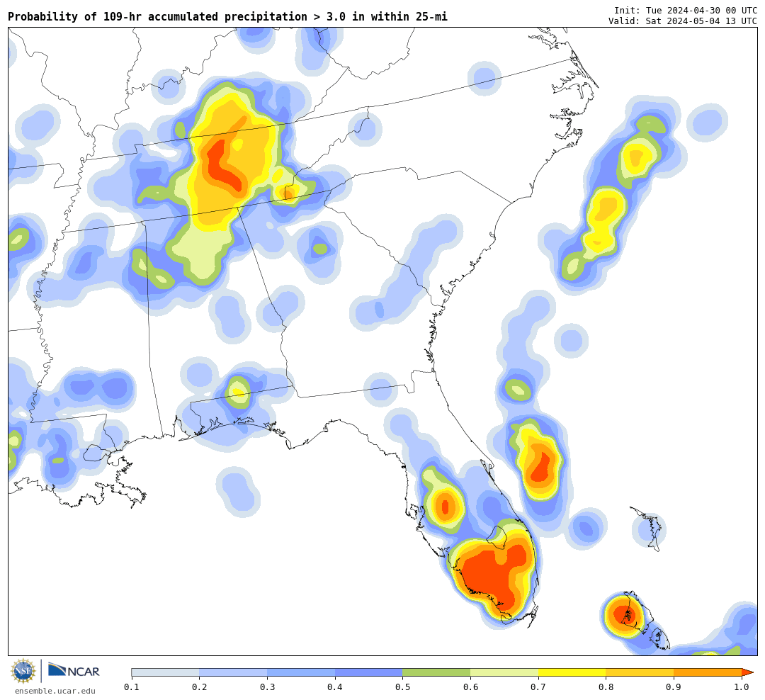Image resolution: width=765 pixels, height=700 pixels.
Task: Click the 0.1–0.2 pale gray color band
Action: tap(165, 672)
